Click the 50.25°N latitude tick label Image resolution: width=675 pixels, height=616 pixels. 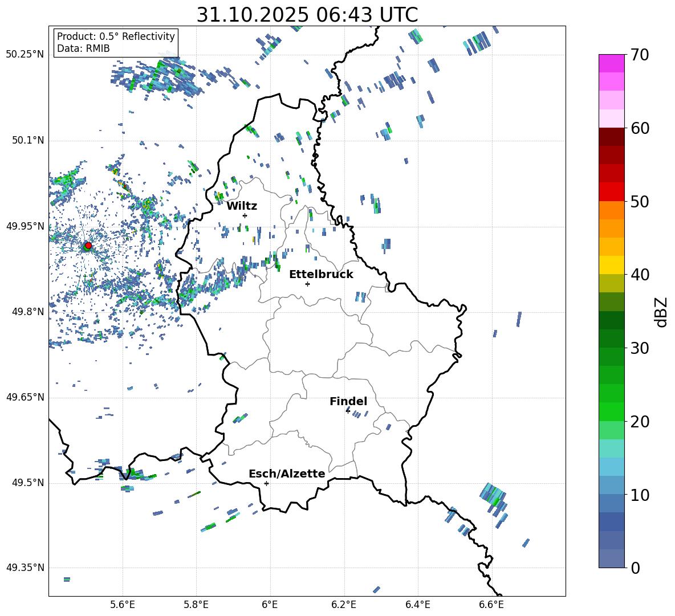(x=25, y=55)
